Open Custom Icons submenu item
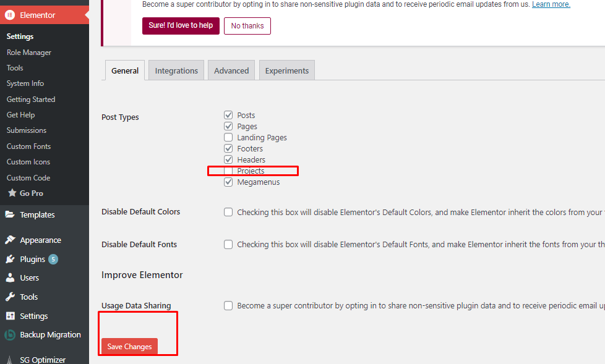Viewport: 605px width, 364px height. pos(28,162)
